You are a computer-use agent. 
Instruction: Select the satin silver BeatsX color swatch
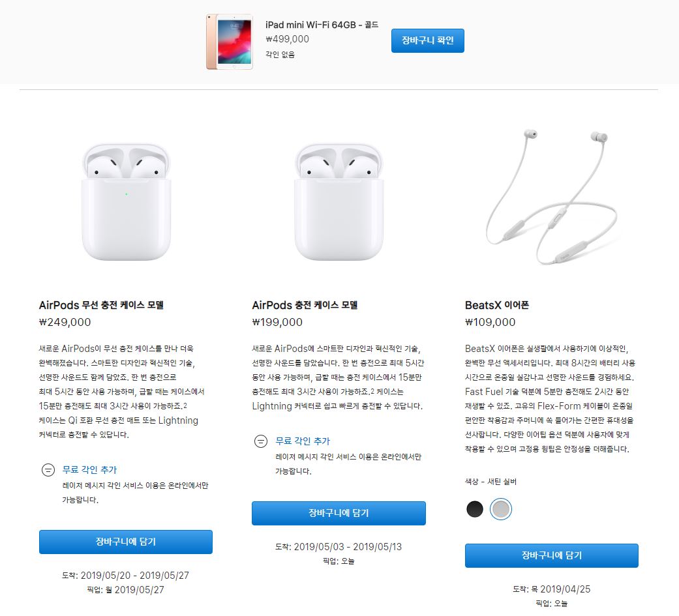point(500,508)
